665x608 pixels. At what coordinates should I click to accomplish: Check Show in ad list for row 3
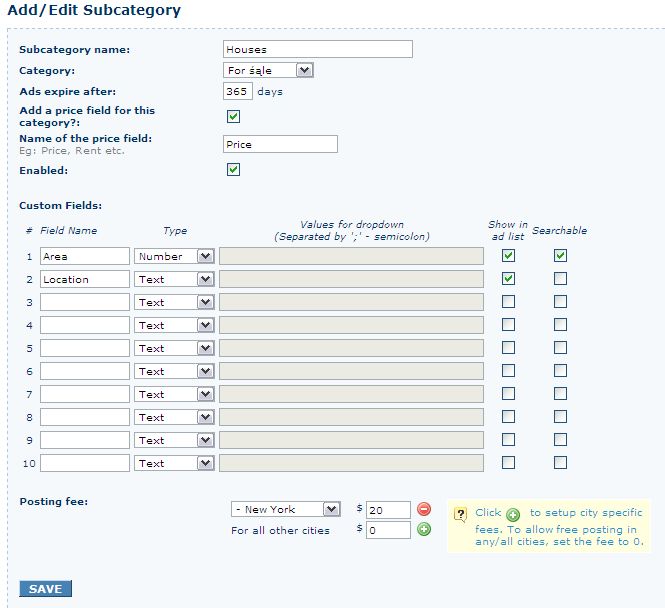509,301
